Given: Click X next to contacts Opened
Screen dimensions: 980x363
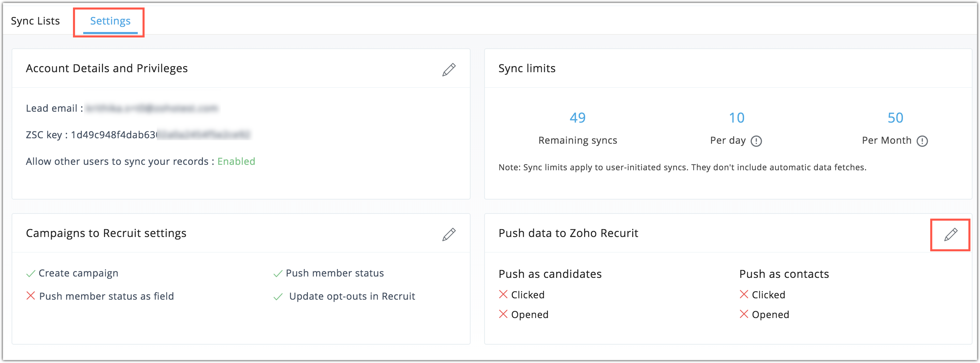Looking at the screenshot, I should [744, 314].
